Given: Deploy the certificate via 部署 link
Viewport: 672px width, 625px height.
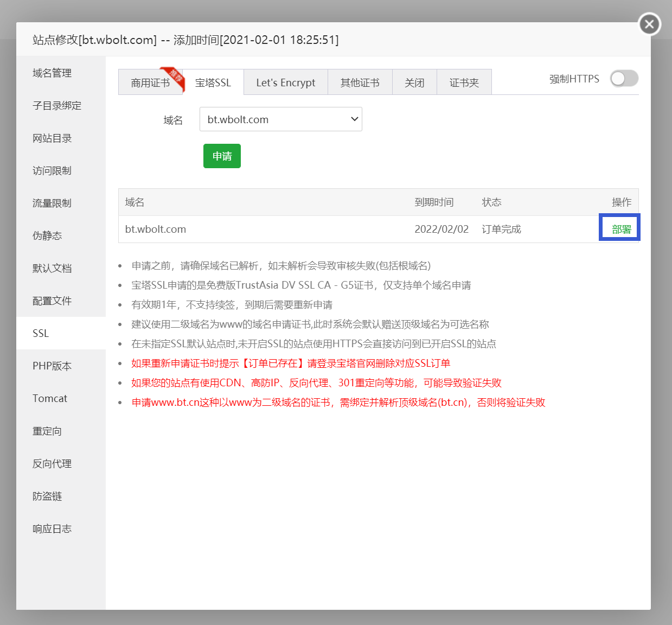Looking at the screenshot, I should click(619, 228).
